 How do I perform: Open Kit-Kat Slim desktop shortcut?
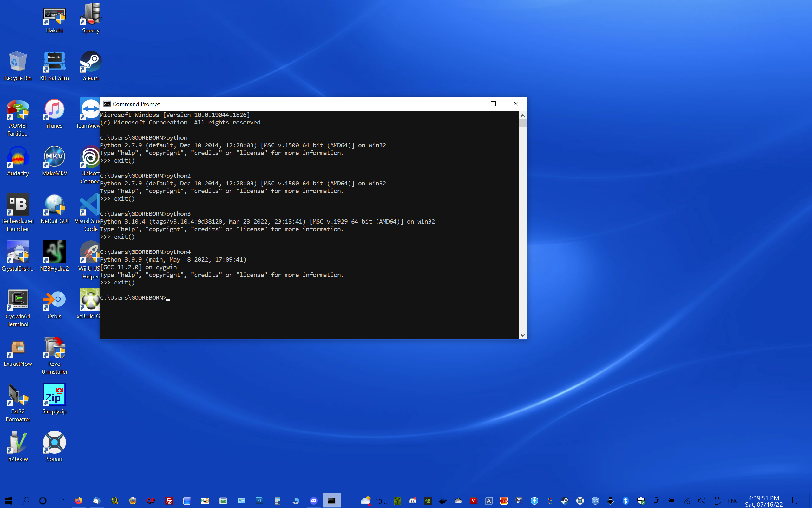point(54,66)
